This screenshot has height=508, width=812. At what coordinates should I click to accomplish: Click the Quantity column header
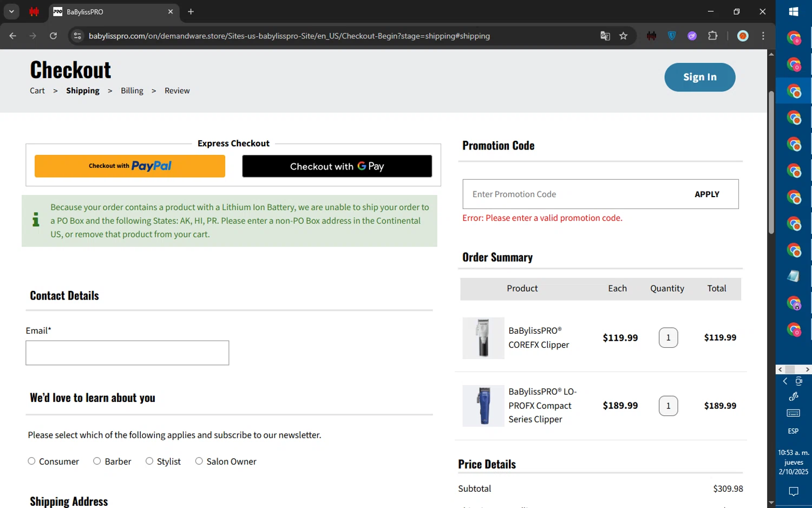pos(667,288)
